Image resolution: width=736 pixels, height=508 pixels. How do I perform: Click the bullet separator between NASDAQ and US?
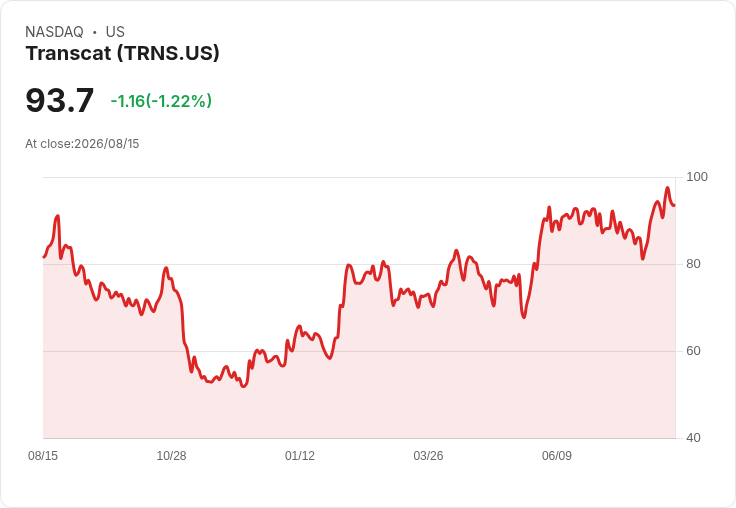(94, 32)
